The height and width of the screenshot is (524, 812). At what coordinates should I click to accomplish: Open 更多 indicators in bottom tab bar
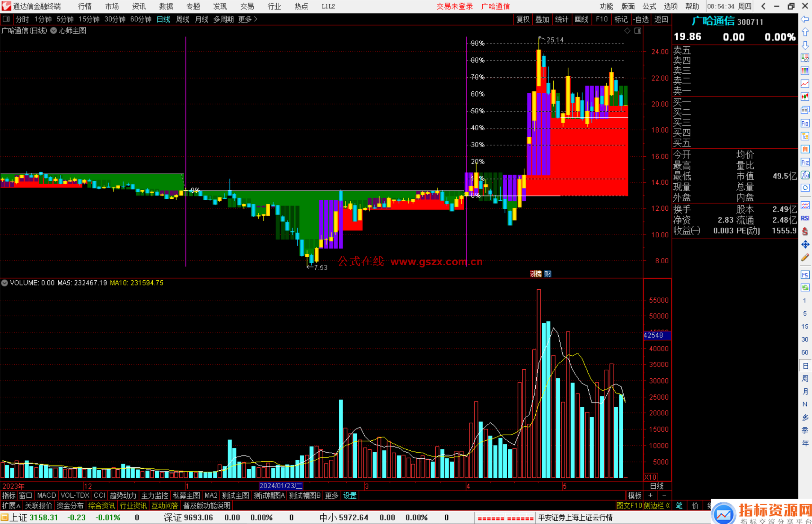[x=332, y=496]
